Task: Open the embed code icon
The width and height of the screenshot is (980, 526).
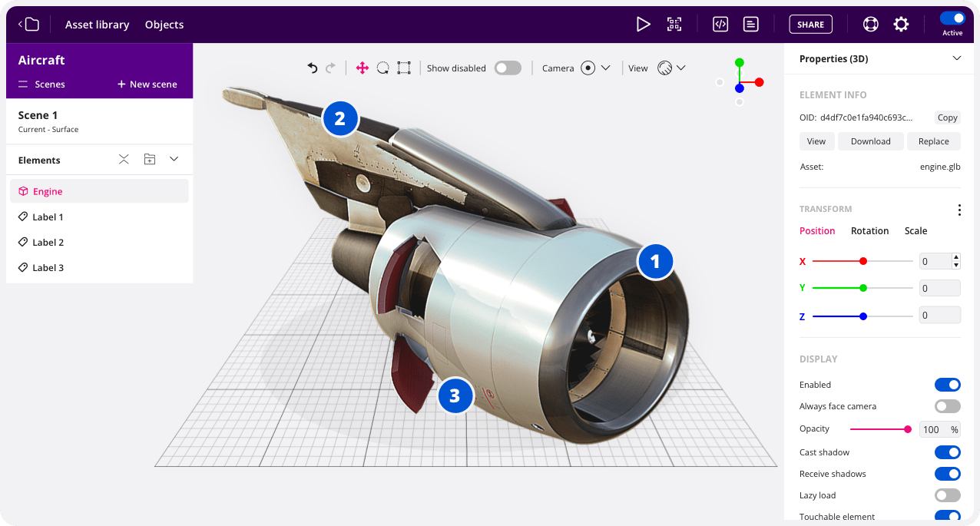Action: [720, 25]
